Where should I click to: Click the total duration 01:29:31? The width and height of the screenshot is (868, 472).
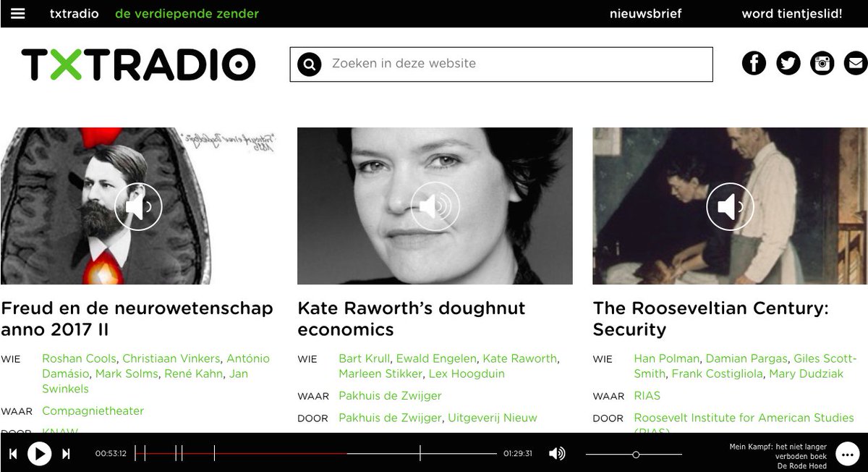click(x=518, y=454)
